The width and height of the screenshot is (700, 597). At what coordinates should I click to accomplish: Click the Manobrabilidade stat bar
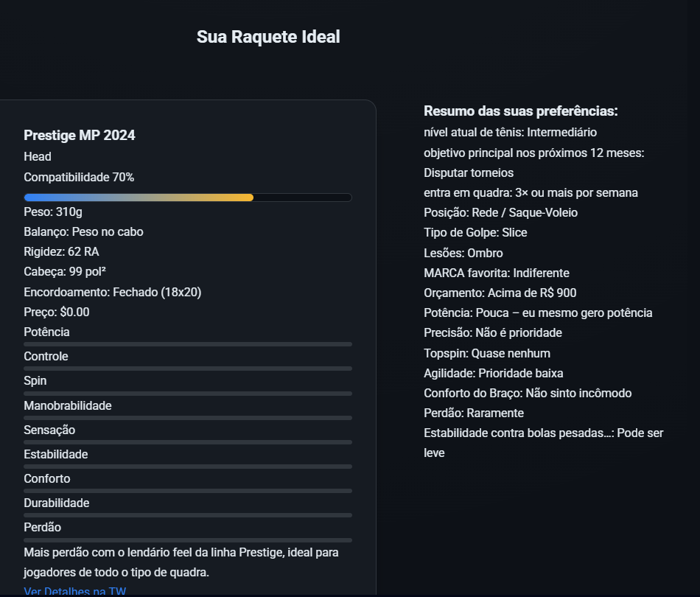[188, 417]
